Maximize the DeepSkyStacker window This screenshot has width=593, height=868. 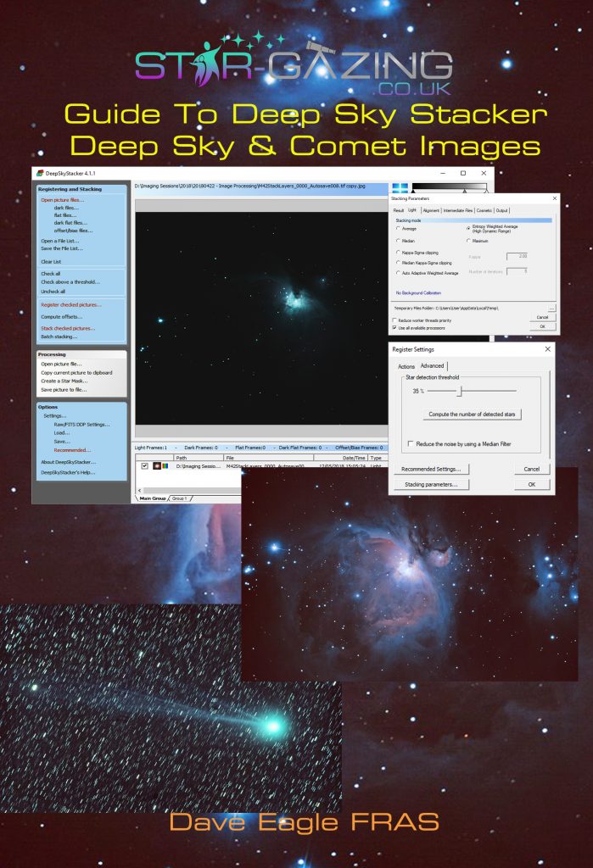pos(462,173)
